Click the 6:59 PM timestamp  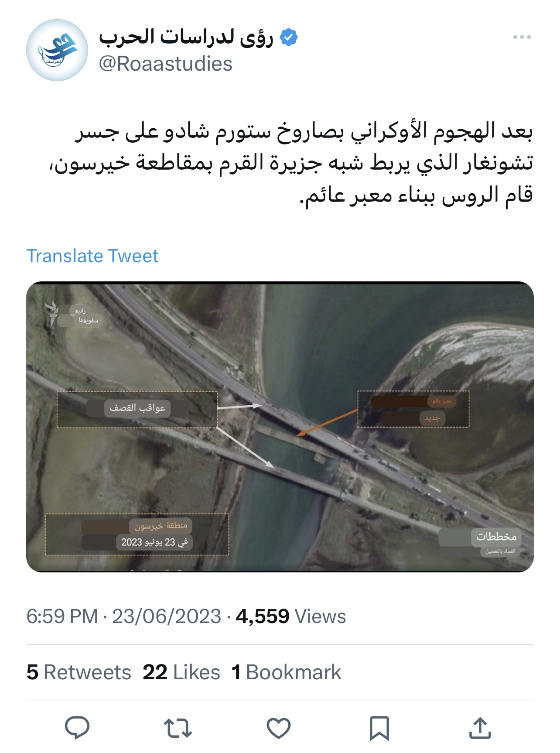(x=62, y=616)
